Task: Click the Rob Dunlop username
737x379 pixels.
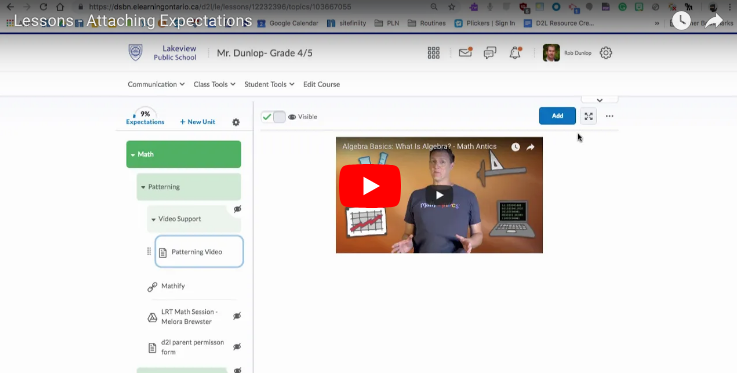Action: tap(578, 53)
